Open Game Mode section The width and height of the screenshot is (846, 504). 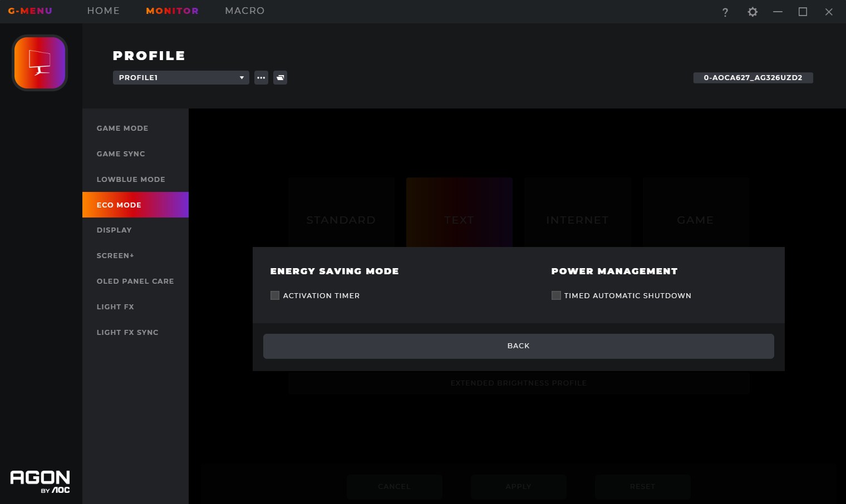click(135, 128)
